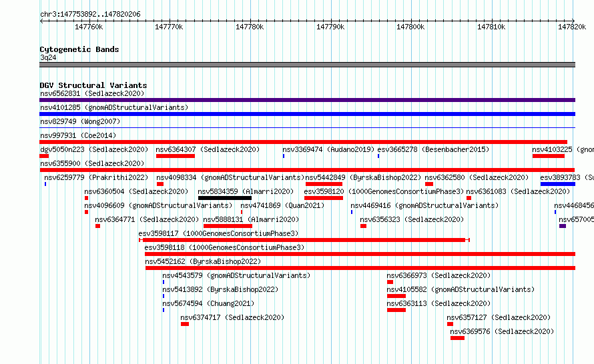Open nsv4469416 (gnomADStructuralVariants) label

(x=424, y=205)
